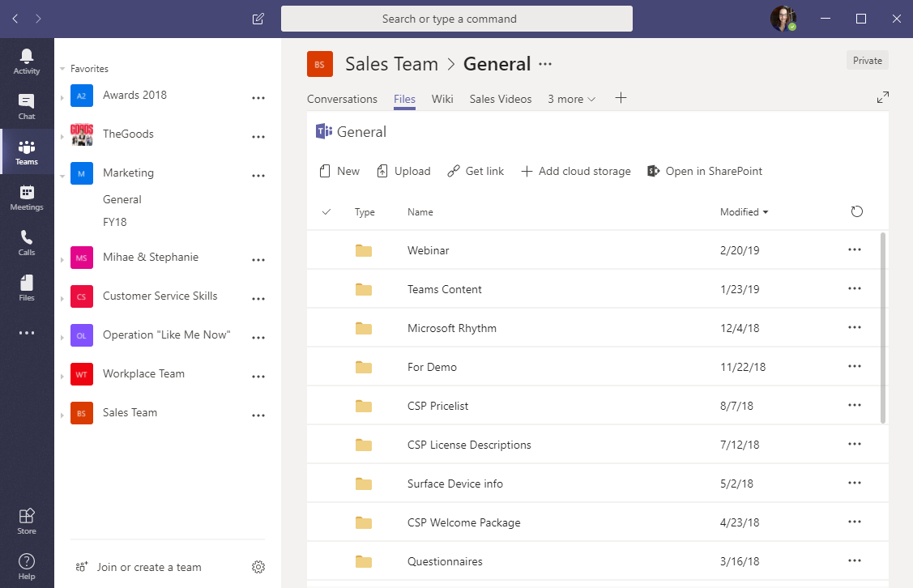This screenshot has width=913, height=588.
Task: Open the '3 more' tabs dropdown
Action: 571,99
